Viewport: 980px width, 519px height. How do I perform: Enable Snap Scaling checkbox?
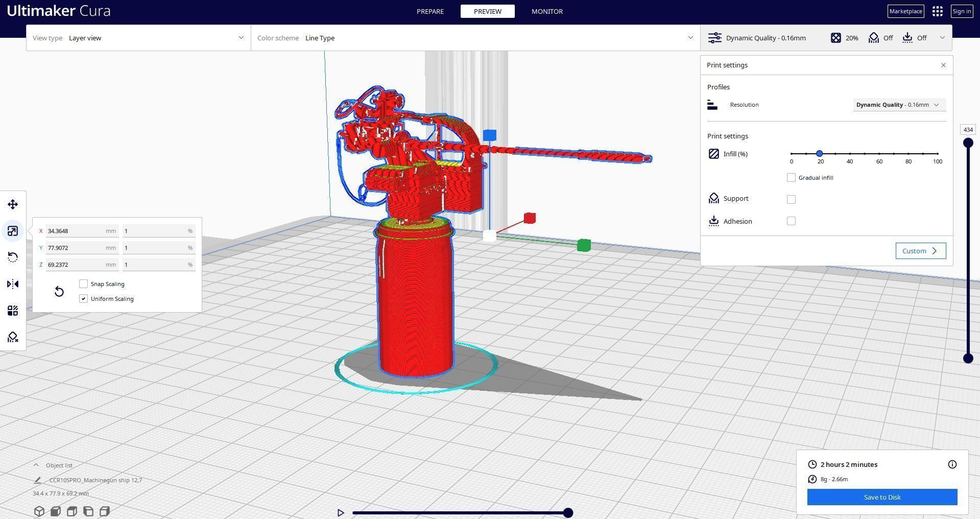[x=84, y=284]
